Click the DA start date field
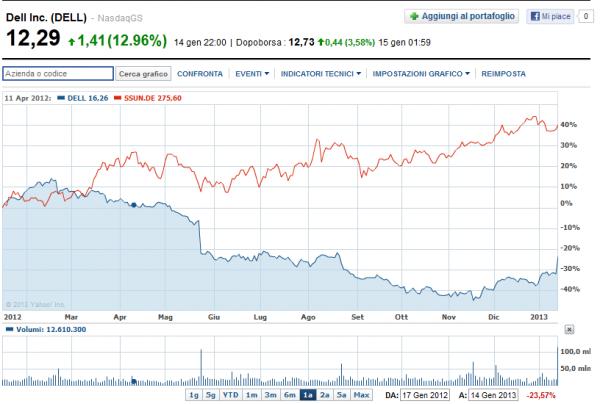The width and height of the screenshot is (600, 404). point(425,395)
